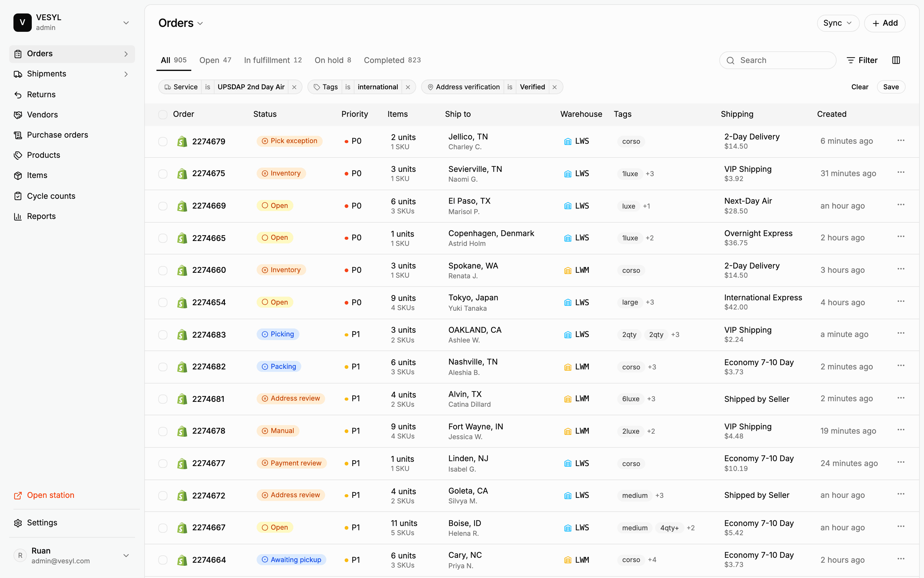Click LWM warehouse icon on order 2274660
The width and height of the screenshot is (924, 578).
568,271
